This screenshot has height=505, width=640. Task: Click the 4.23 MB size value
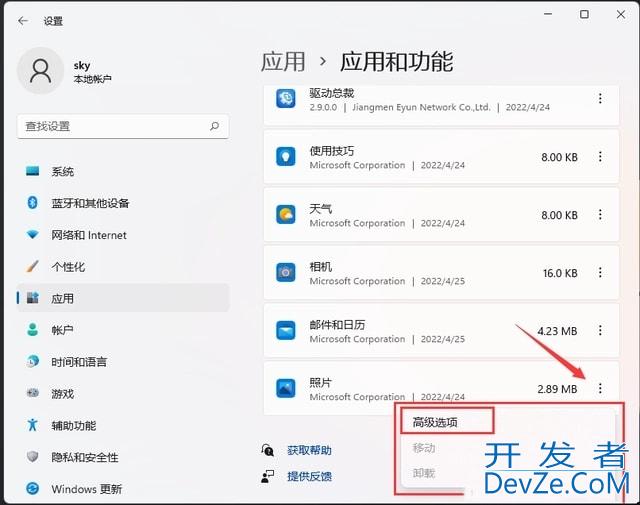tap(558, 331)
